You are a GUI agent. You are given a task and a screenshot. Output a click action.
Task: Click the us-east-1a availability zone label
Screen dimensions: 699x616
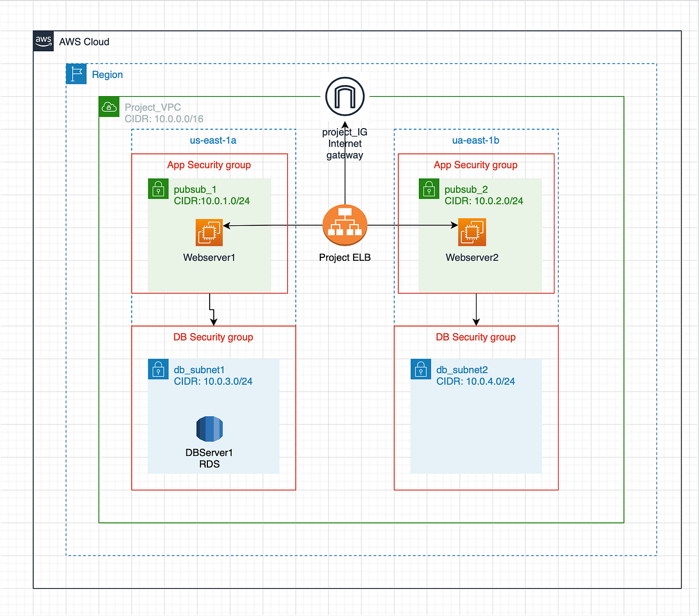[213, 140]
